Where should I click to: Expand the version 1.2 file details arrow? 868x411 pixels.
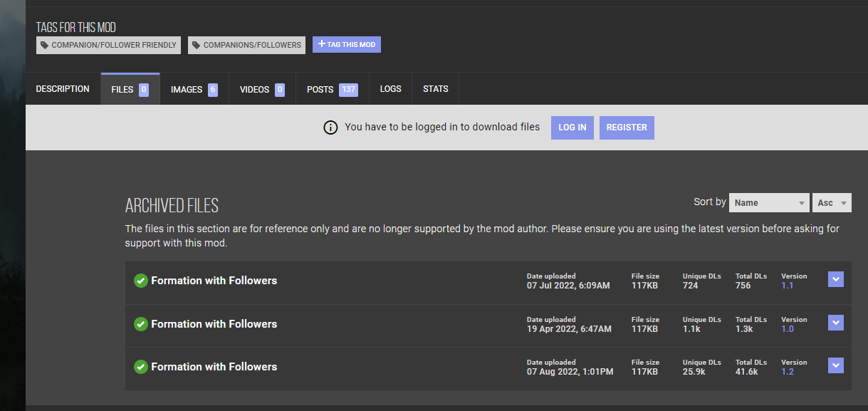pyautogui.click(x=836, y=365)
